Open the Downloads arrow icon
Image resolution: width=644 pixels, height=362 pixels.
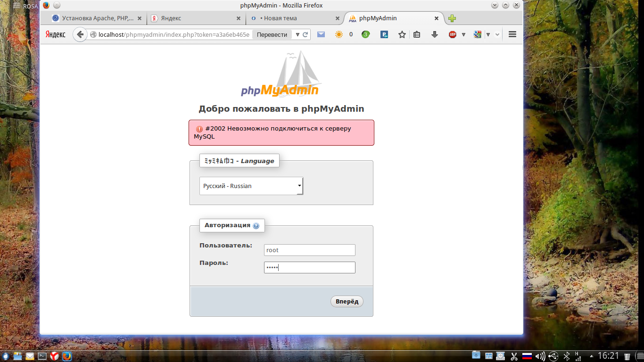click(435, 34)
